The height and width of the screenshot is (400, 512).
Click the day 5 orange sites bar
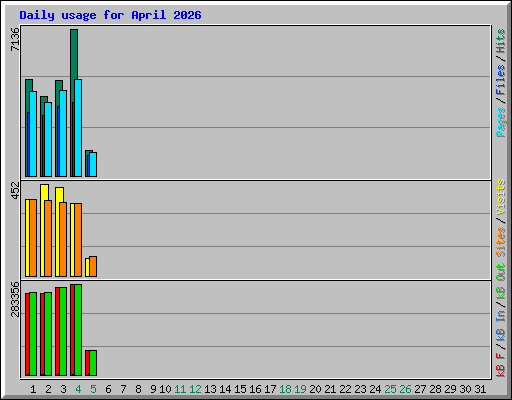(93, 266)
